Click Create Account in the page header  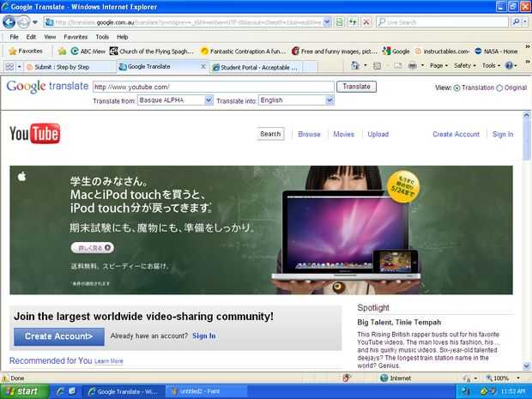pyautogui.click(x=456, y=134)
